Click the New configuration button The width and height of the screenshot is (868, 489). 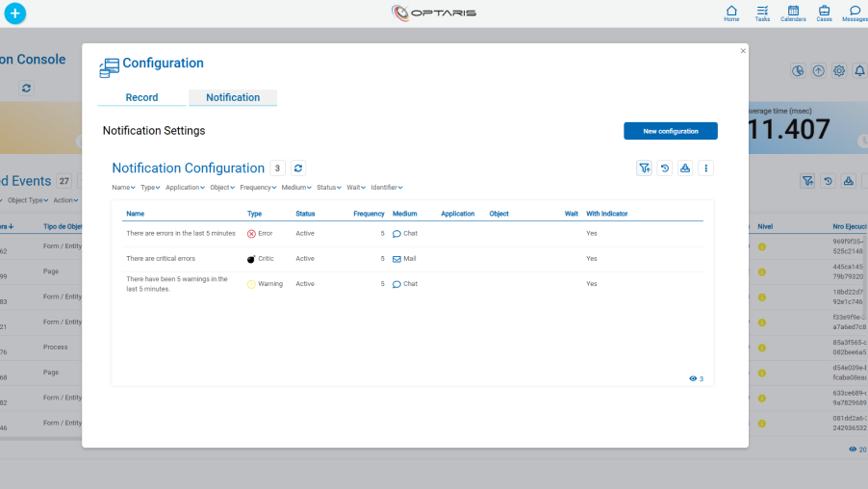(671, 131)
